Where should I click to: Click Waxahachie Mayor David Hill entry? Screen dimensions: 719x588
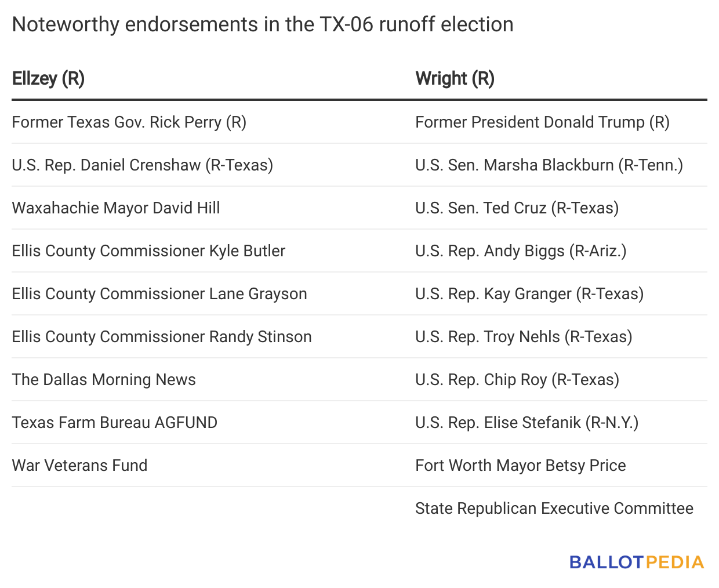pos(116,208)
